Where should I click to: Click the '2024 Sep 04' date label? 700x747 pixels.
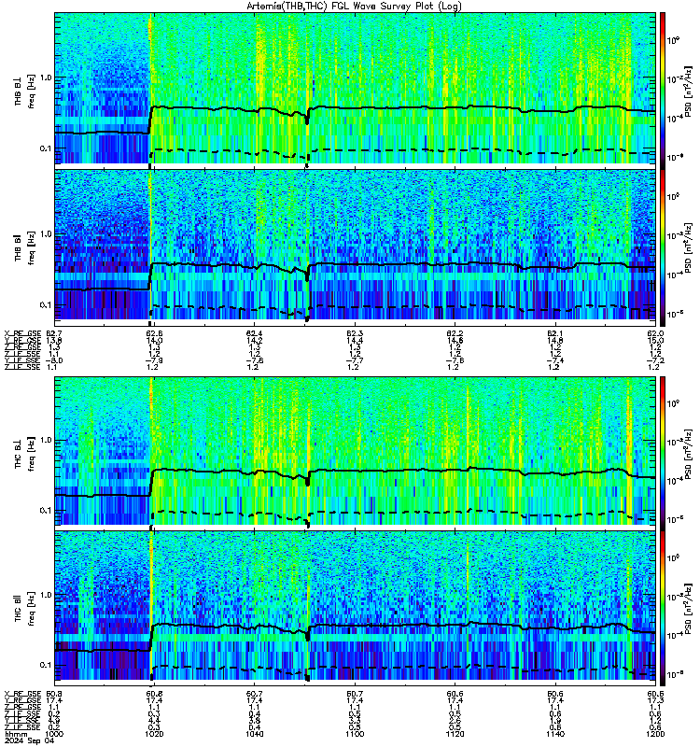(30, 740)
